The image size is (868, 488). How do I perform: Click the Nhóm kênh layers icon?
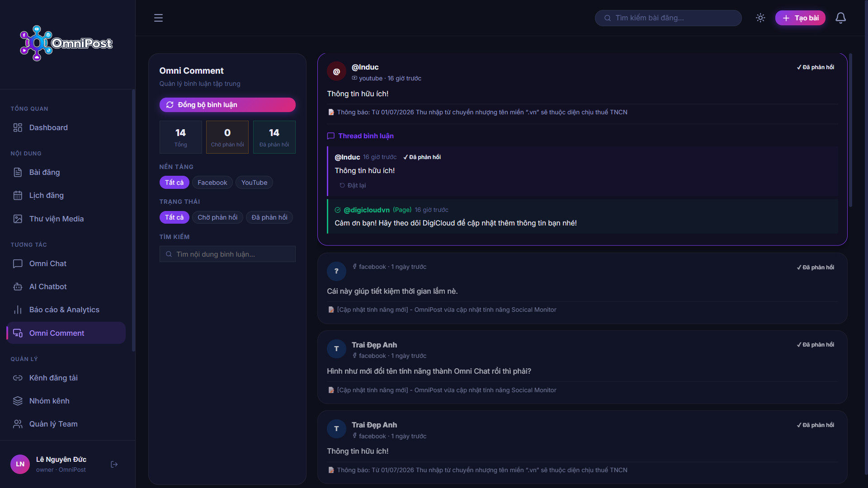pos(18,401)
